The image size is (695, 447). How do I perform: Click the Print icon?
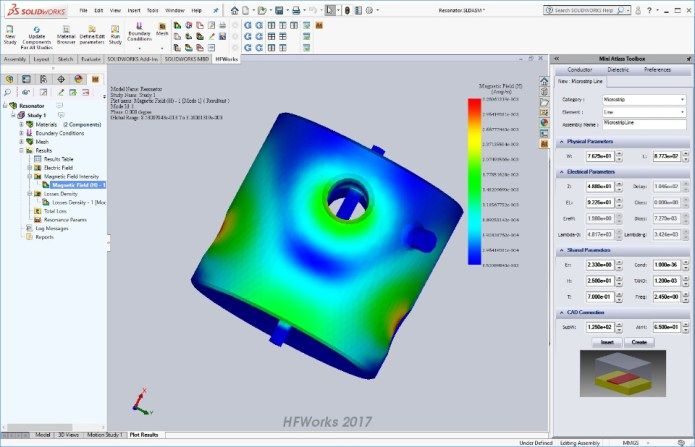click(296, 10)
